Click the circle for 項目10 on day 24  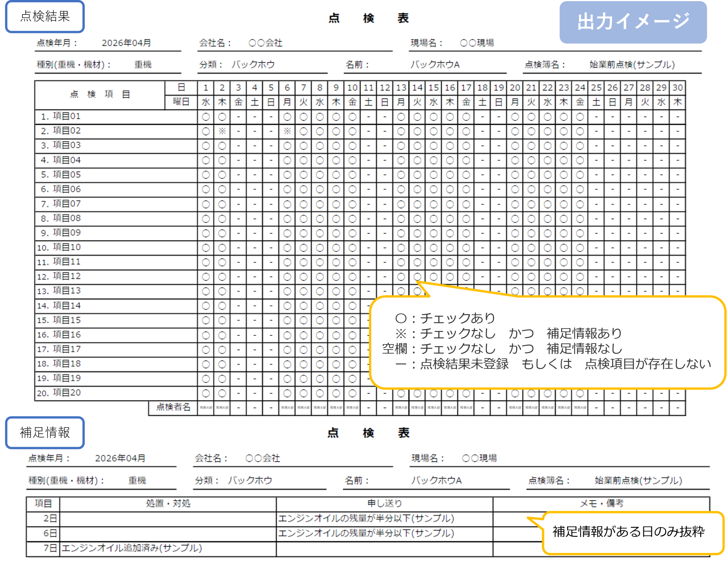click(x=580, y=248)
